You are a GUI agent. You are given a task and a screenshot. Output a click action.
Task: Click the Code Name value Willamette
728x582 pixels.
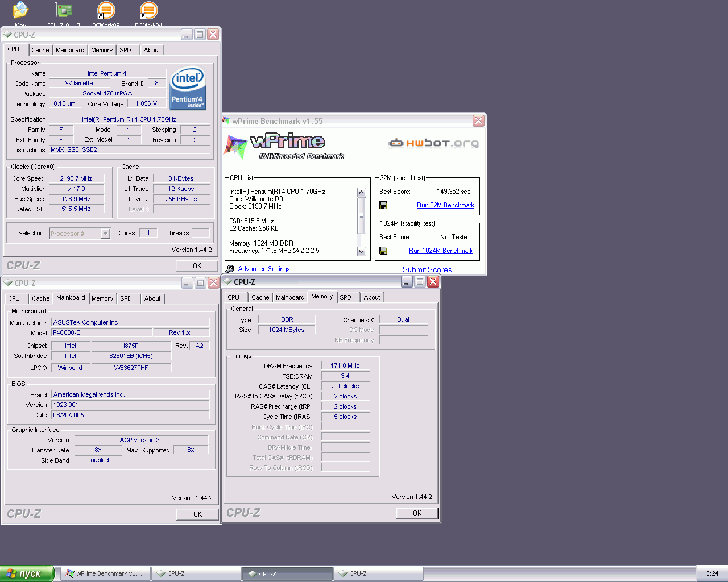coord(79,83)
